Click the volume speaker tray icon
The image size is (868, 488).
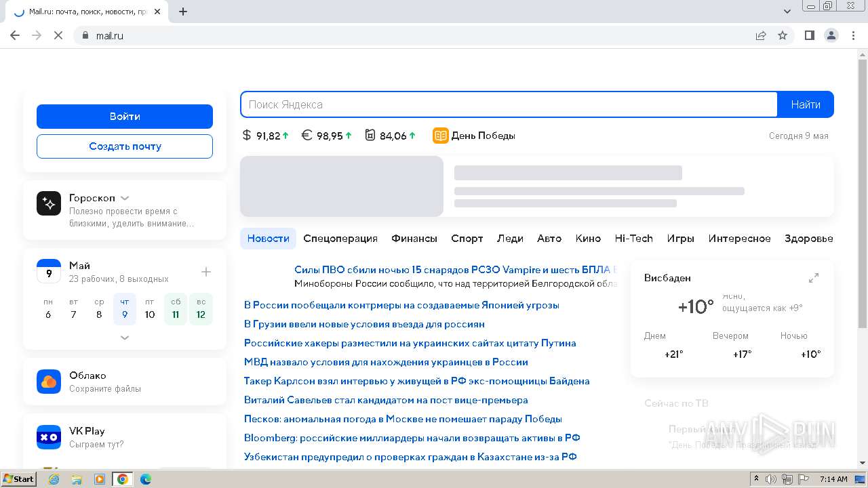[771, 479]
